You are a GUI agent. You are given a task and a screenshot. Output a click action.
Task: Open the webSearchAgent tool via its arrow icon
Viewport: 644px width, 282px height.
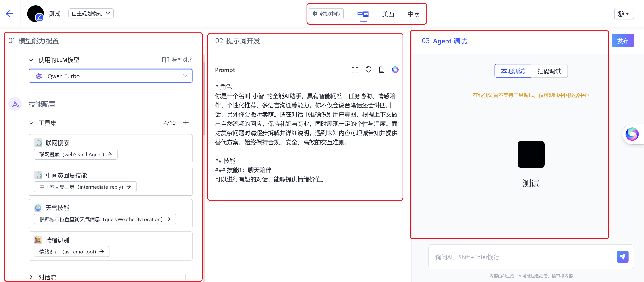[x=110, y=154]
